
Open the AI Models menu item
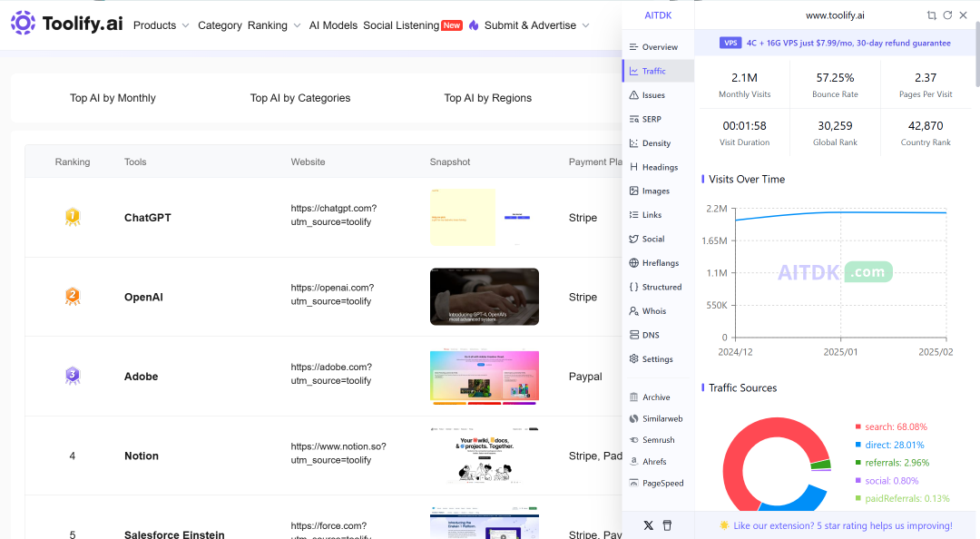pos(333,25)
